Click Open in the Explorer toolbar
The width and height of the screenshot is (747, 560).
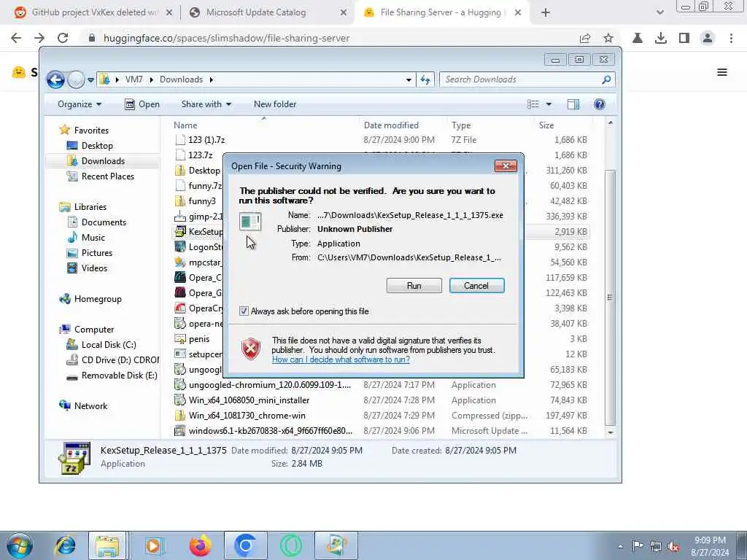point(142,104)
